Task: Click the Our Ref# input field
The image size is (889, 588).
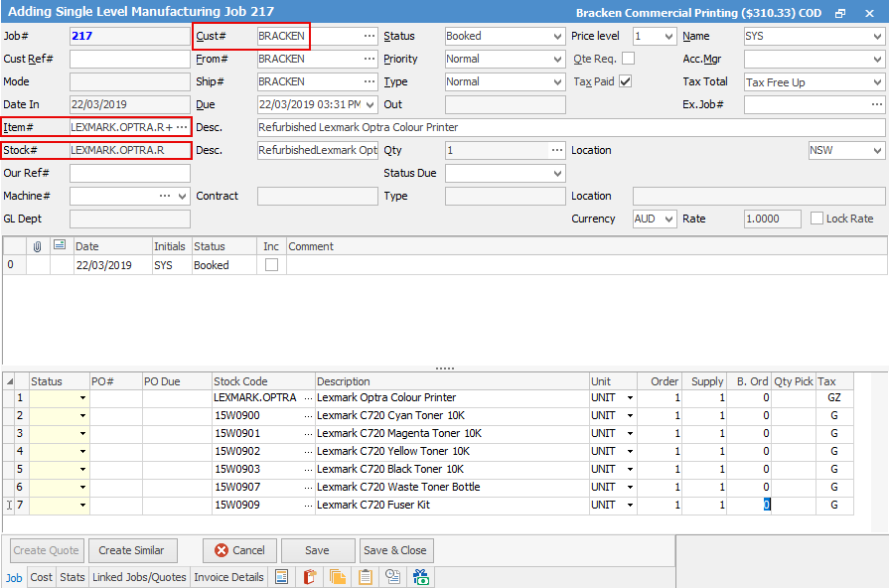Action: click(130, 173)
